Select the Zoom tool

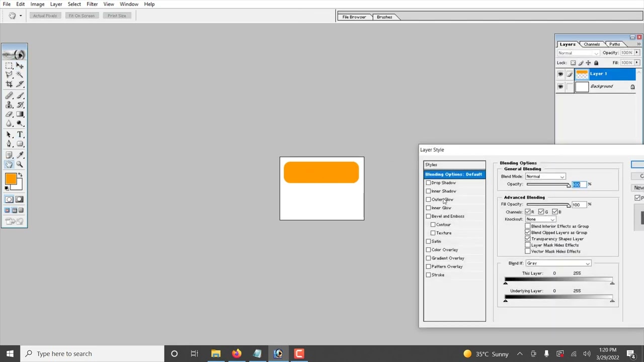coord(20,164)
